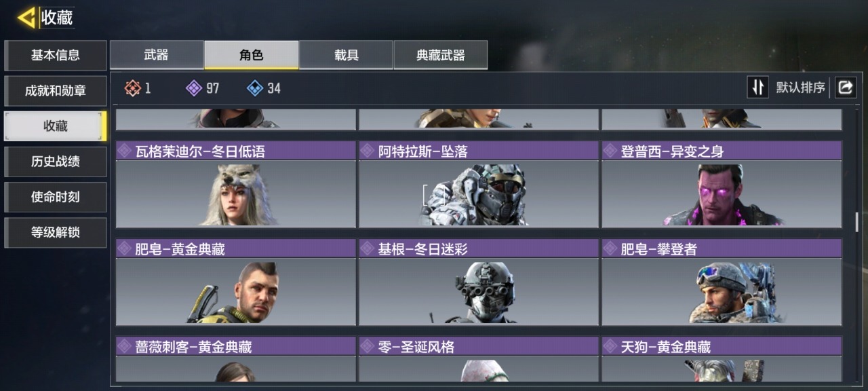
Task: Open 基本信息 in the sidebar
Action: point(56,55)
